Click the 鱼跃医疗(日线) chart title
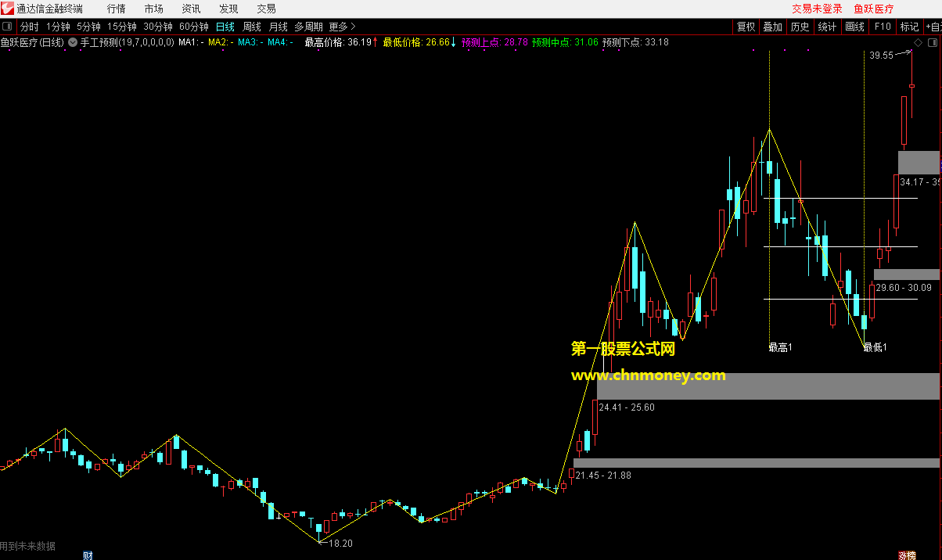942x560 pixels. [32, 42]
